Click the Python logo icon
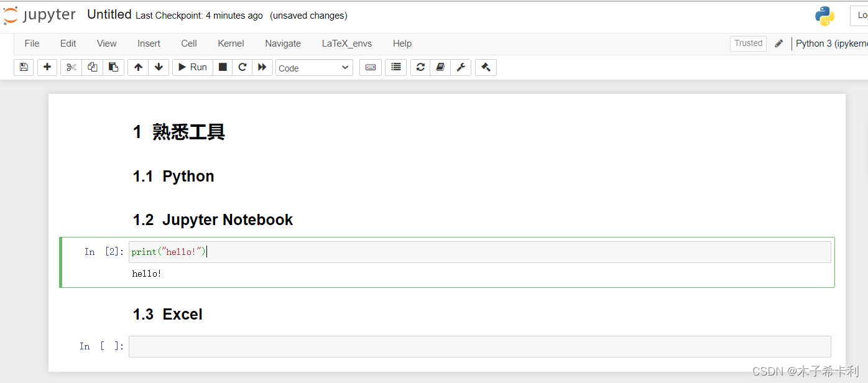This screenshot has width=868, height=383. click(824, 16)
